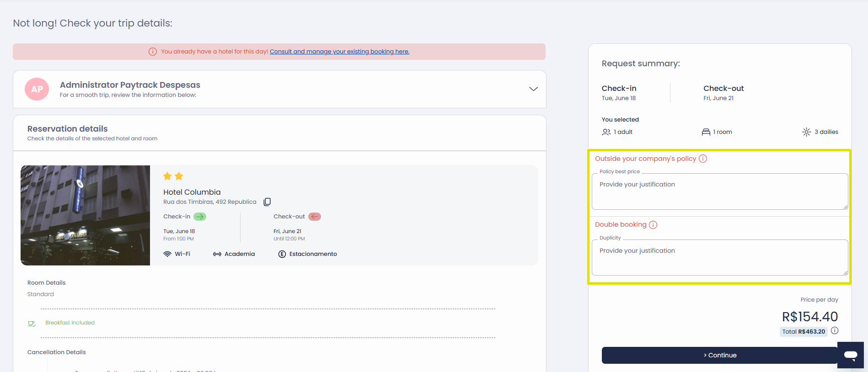Screen dimensions: 868x372
Task: Click the Wi-Fi amenity icon
Action: pyautogui.click(x=167, y=254)
